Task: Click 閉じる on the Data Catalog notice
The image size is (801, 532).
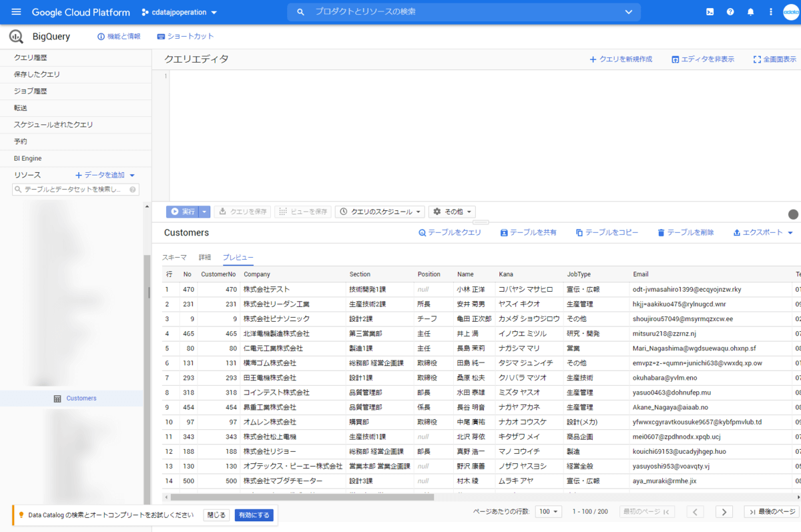Action: [216, 515]
